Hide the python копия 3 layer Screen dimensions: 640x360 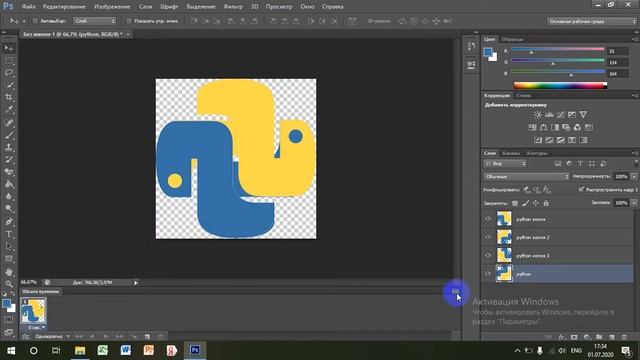point(488,255)
